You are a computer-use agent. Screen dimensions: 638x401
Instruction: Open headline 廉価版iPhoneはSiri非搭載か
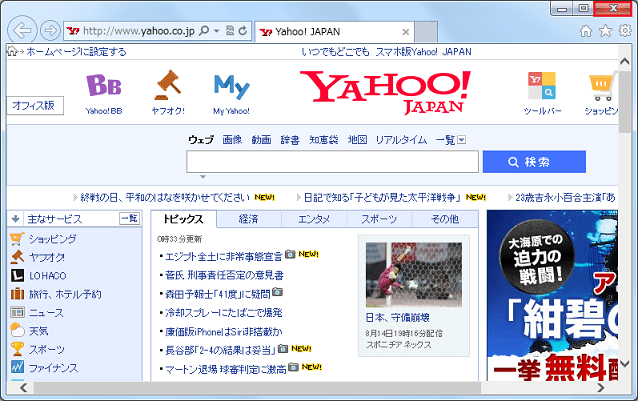tap(223, 332)
